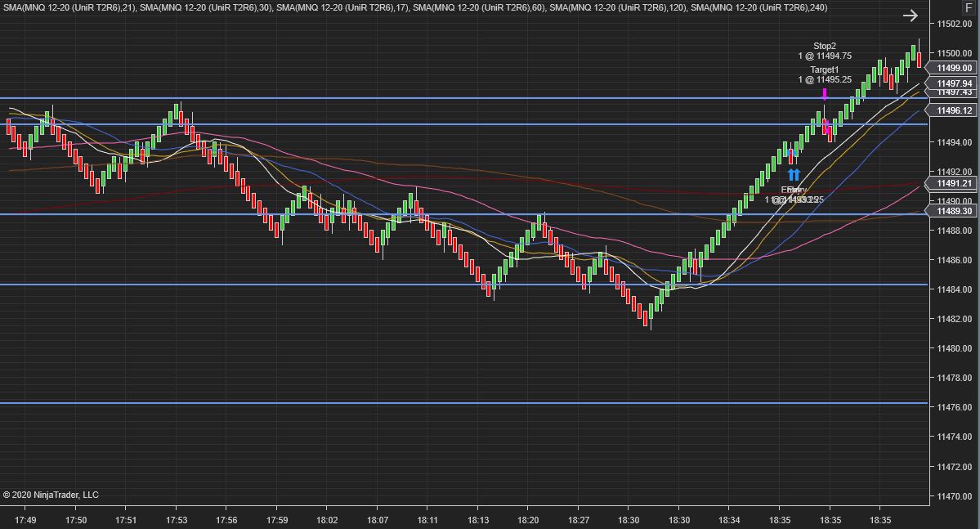Click the 18:30 lowest candle near 11482
Image resolution: width=980 pixels, height=529 pixels.
[x=646, y=318]
